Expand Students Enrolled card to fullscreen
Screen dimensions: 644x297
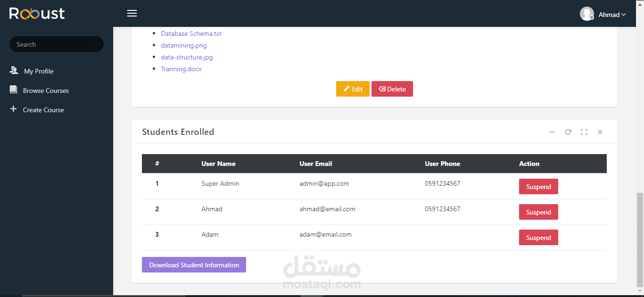click(x=584, y=132)
